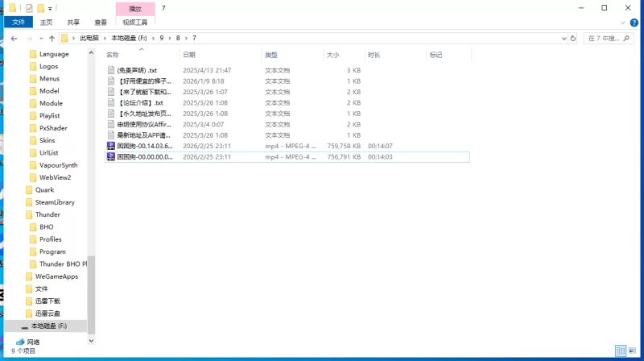Open the 共享 ribbon tab

73,23
